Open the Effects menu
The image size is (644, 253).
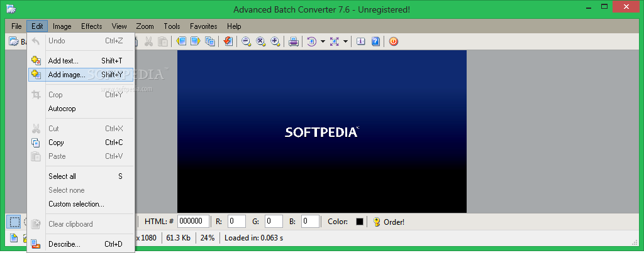pyautogui.click(x=91, y=26)
